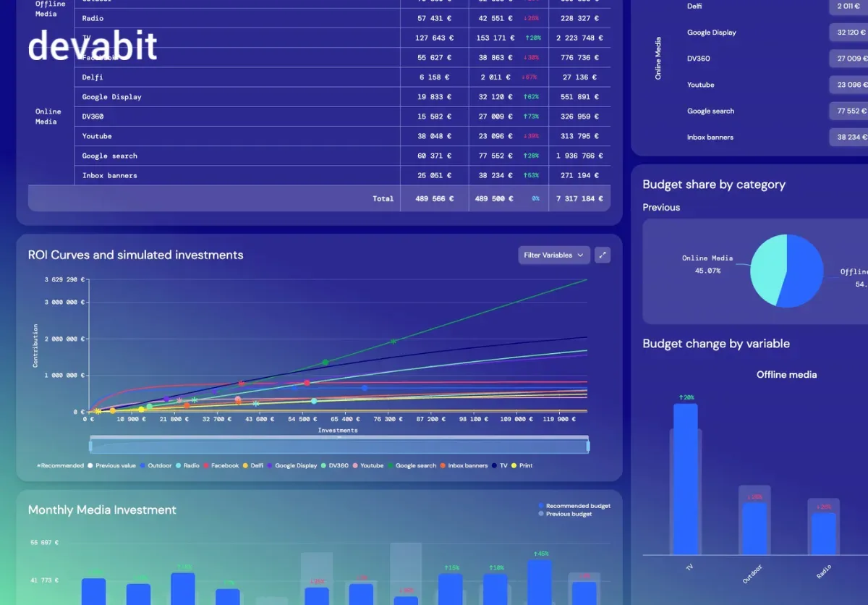Viewport: 868px width, 605px height.
Task: Click the 'Google Display' table row label
Action: point(111,97)
